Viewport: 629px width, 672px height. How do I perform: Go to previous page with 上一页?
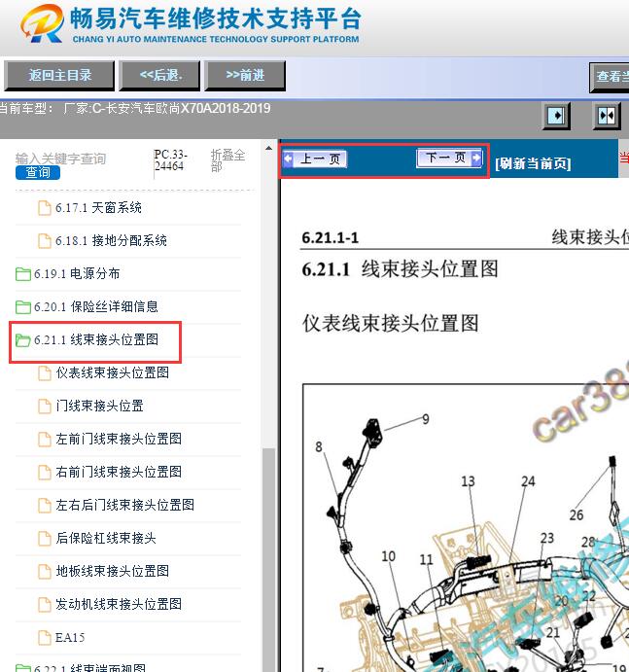click(x=315, y=159)
